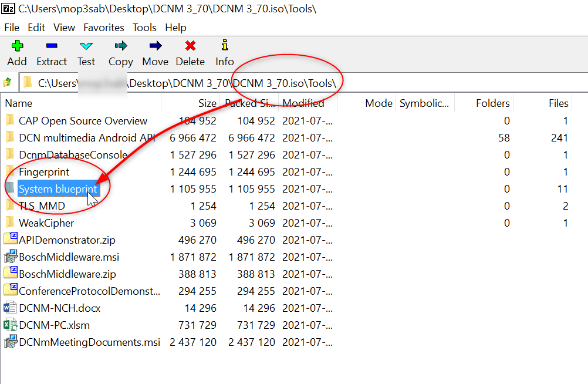
Task: Open the File menu
Action: click(12, 28)
